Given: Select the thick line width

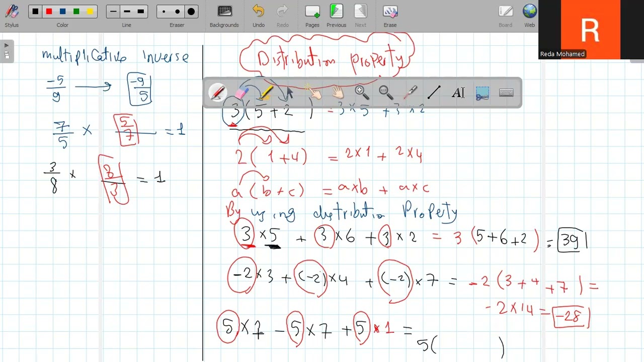Looking at the screenshot, I should [x=140, y=12].
